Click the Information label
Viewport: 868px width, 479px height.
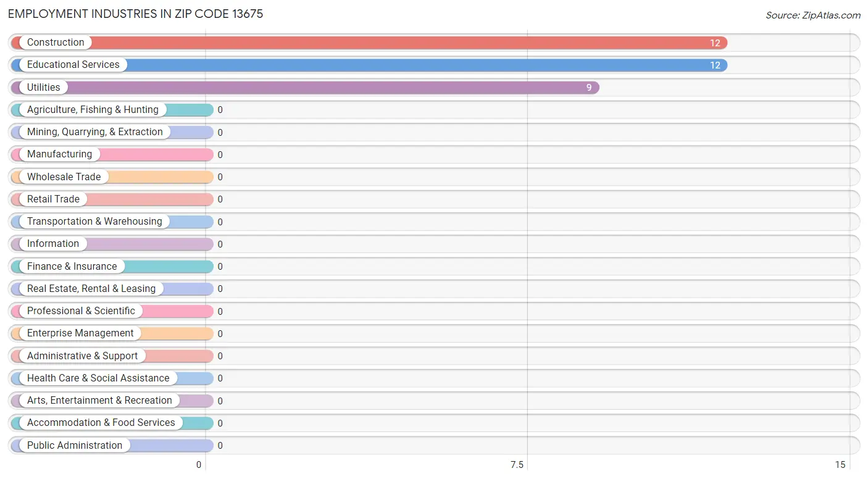tap(53, 244)
